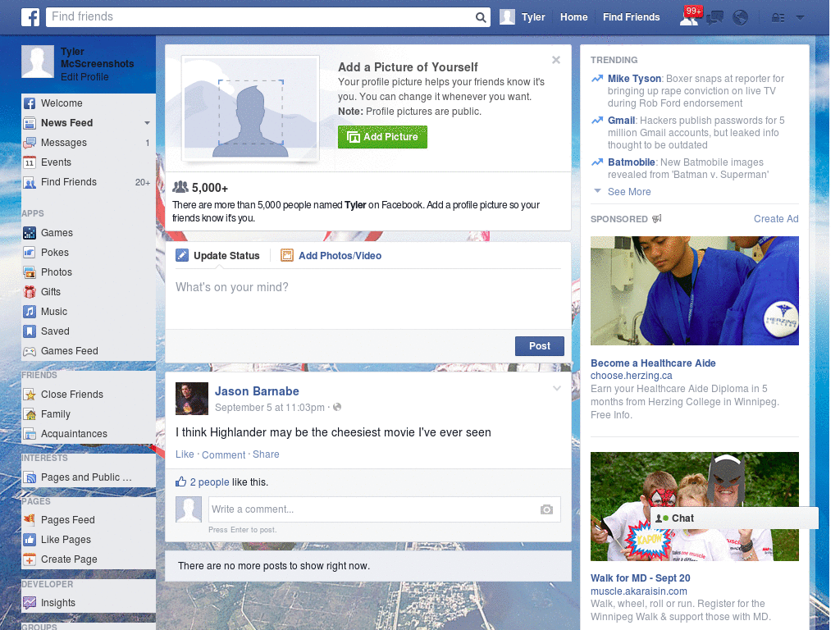Click the Create Ad link
This screenshot has height=630, width=840.
click(776, 218)
